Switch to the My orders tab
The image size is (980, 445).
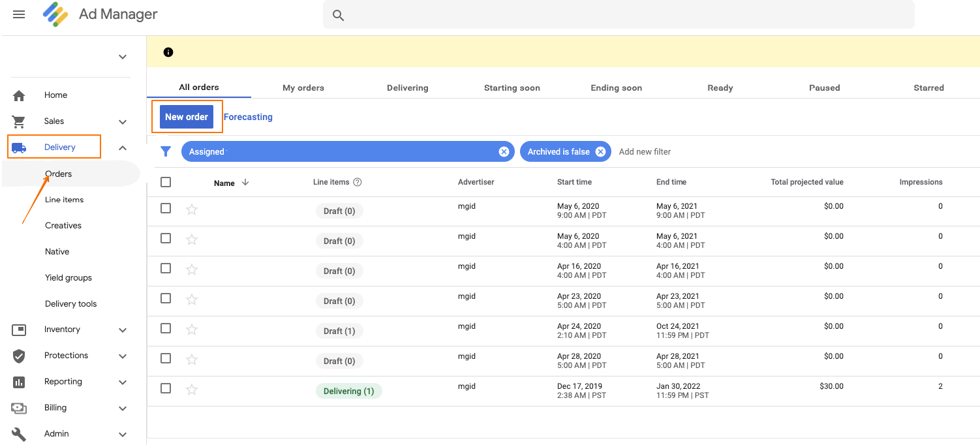303,87
